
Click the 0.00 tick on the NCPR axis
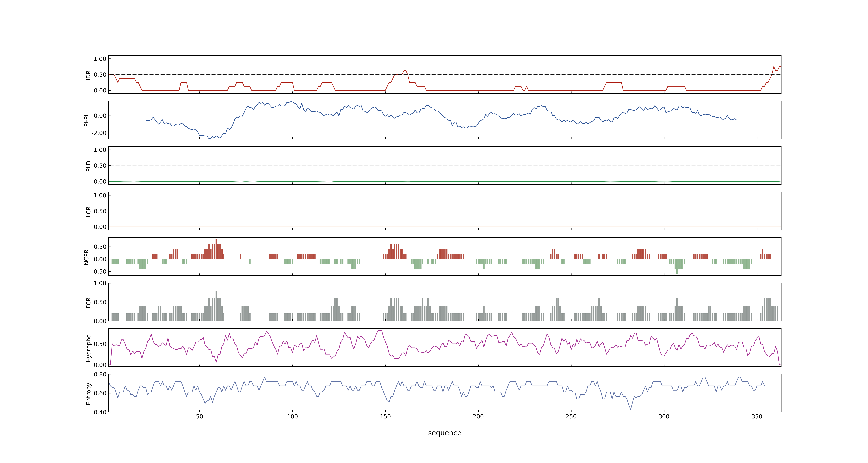[100, 259]
